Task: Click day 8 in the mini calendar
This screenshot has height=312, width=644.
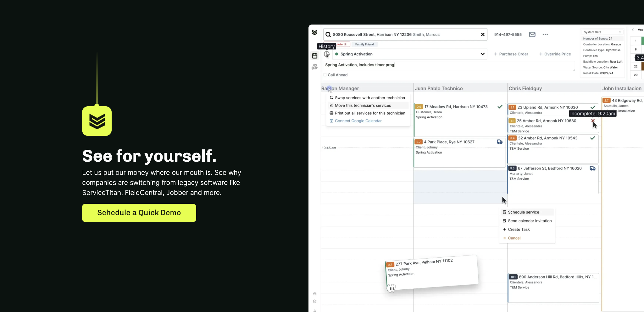Action: [x=636, y=49]
